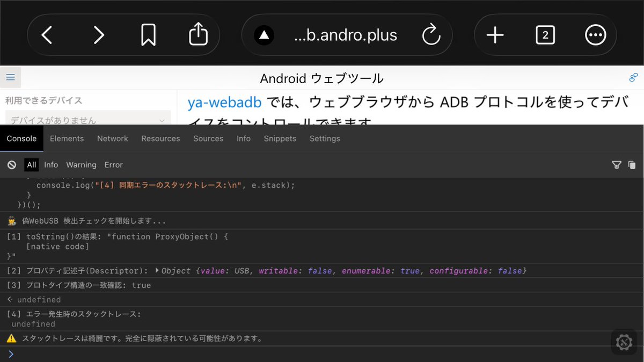Open the Info tab in devtools
Image resolution: width=644 pixels, height=362 pixels.
pos(244,138)
